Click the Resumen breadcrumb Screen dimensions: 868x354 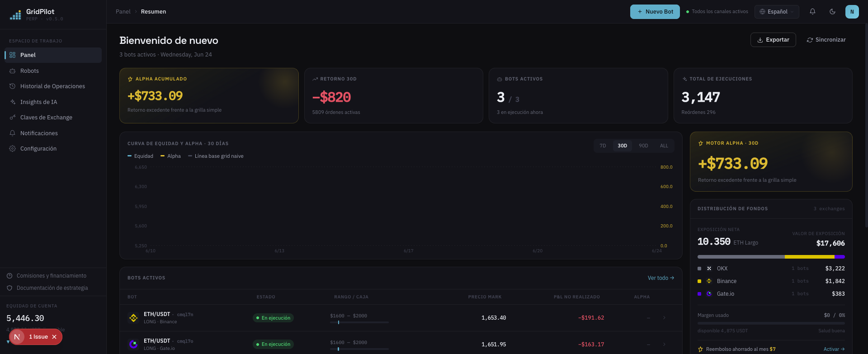point(153,12)
